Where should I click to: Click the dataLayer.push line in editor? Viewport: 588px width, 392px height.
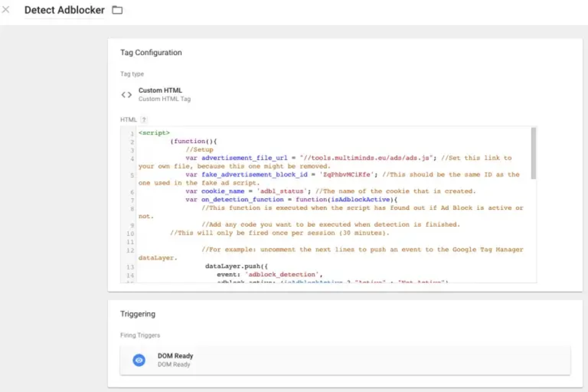point(236,266)
